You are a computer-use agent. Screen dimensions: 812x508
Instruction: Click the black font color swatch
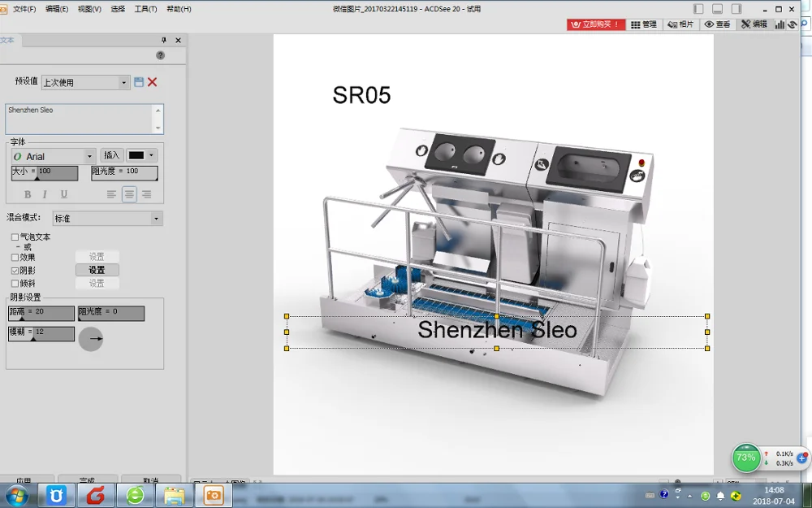pos(136,155)
